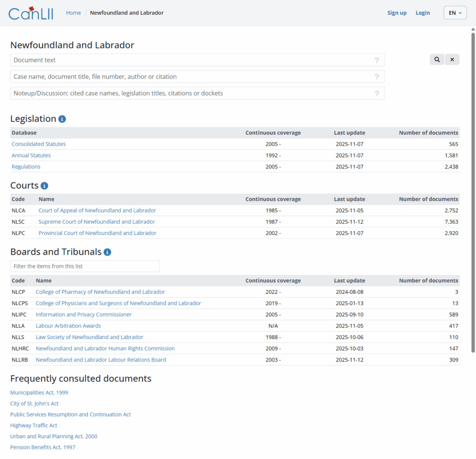
Task: Open the Legislation info icon
Action: click(62, 119)
